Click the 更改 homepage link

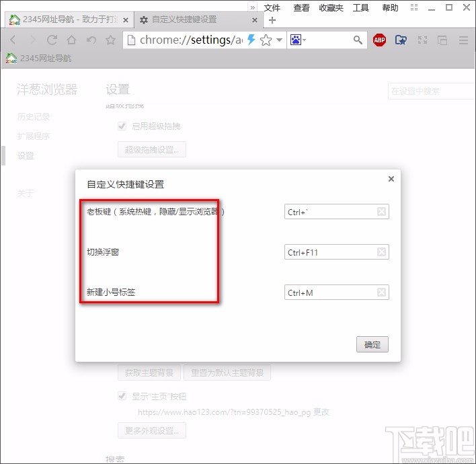coord(321,412)
